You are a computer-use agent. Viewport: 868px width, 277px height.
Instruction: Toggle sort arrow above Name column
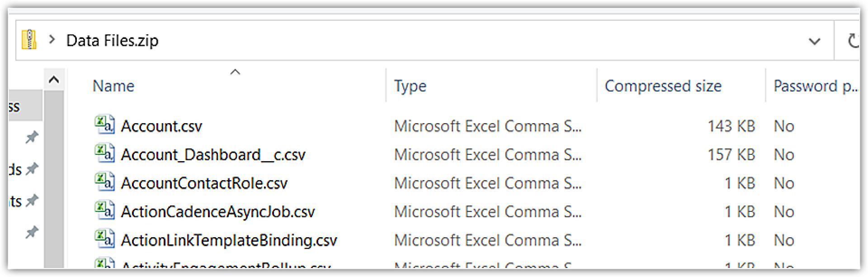pos(235,72)
